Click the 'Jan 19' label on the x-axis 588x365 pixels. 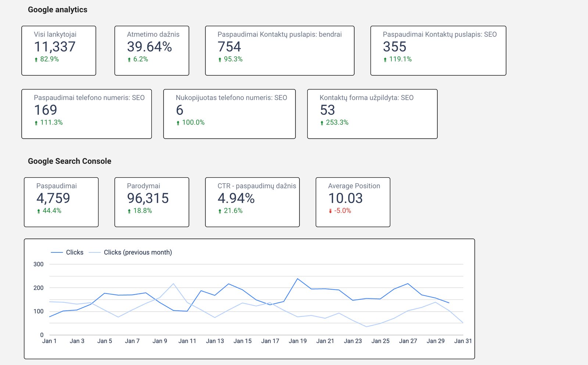(298, 341)
